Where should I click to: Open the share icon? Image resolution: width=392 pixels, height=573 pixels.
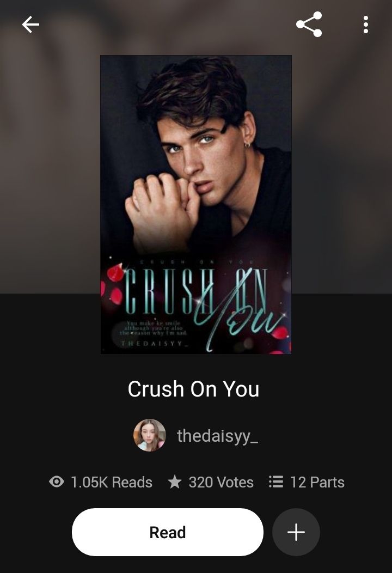point(309,25)
